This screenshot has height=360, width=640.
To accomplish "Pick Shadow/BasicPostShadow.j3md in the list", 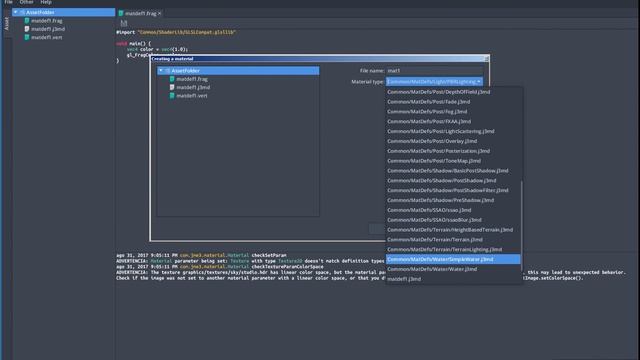I will [453, 171].
